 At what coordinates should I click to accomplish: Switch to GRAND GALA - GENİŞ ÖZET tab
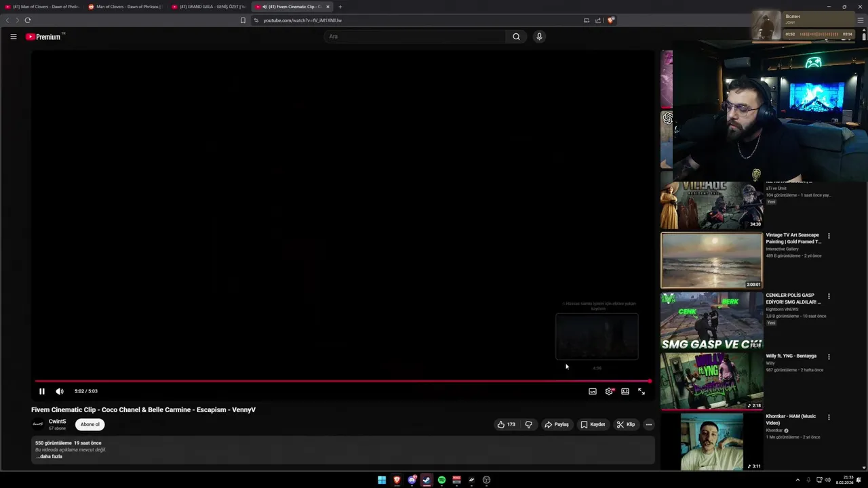point(209,7)
